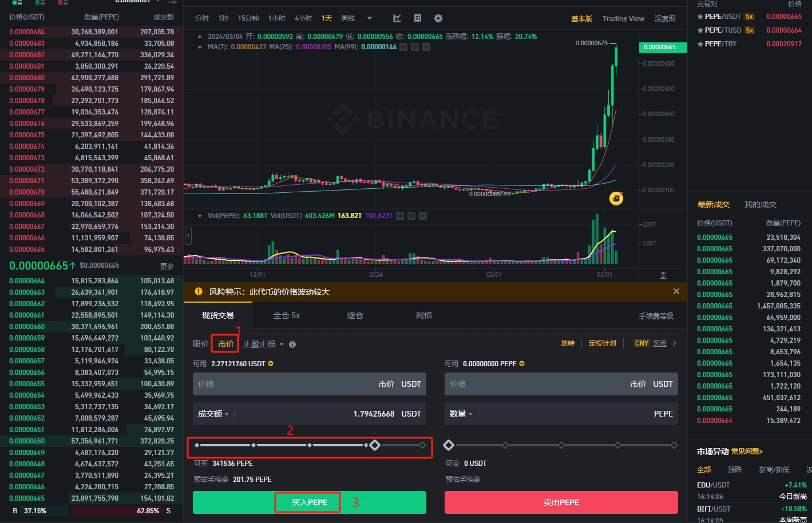Toggle favorite star for PEPE/USDT
This screenshot has height=523, width=812.
[x=700, y=17]
